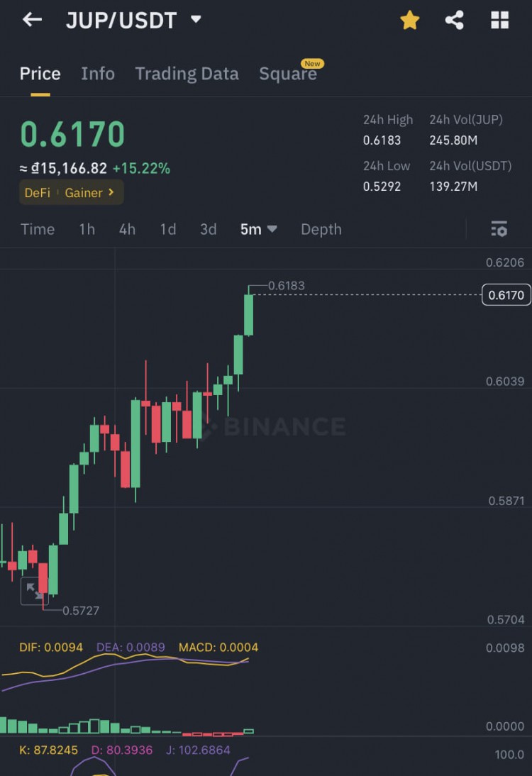Tap the ₫15,166.82 converted price

click(69, 168)
